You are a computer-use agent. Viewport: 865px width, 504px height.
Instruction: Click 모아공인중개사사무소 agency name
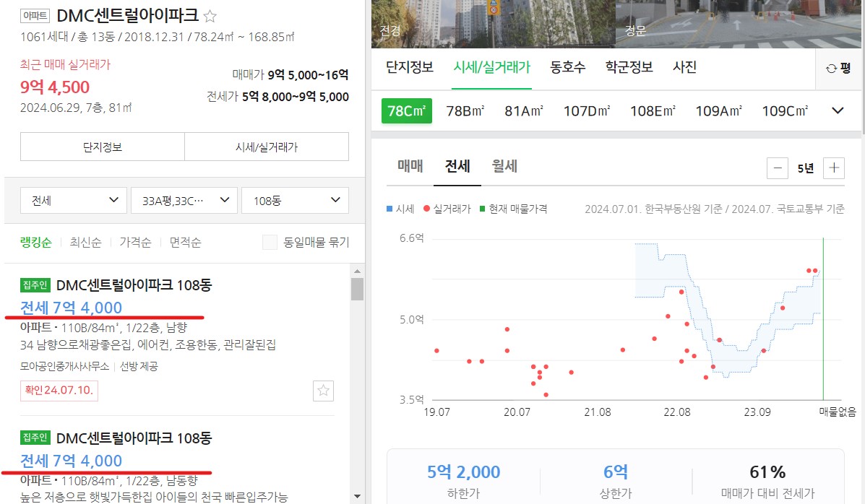click(64, 366)
